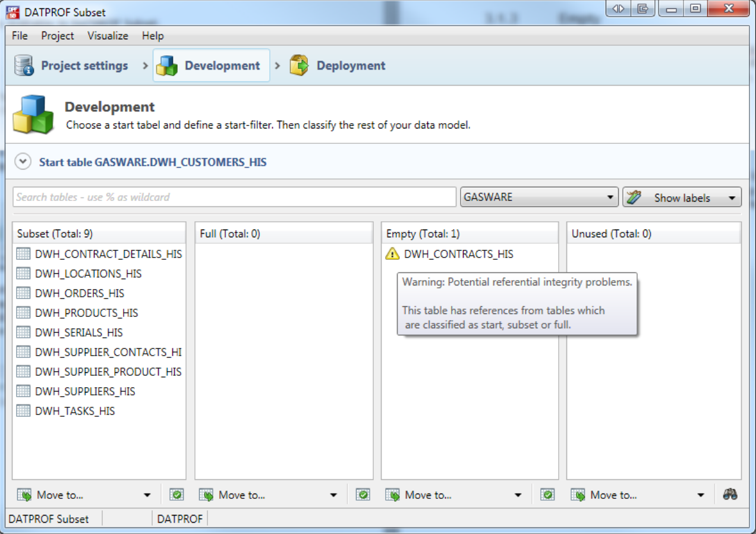The height and width of the screenshot is (534, 756).
Task: Collapse the Start table section chevron
Action: [x=23, y=162]
